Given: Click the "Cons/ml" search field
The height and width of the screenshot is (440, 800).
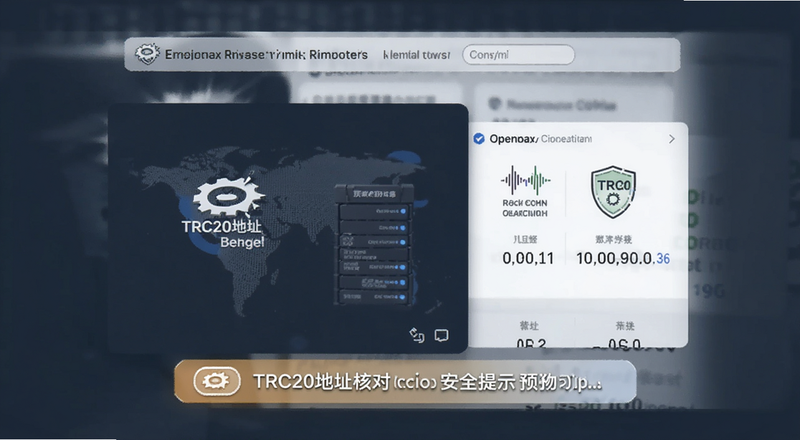Looking at the screenshot, I should 518,55.
